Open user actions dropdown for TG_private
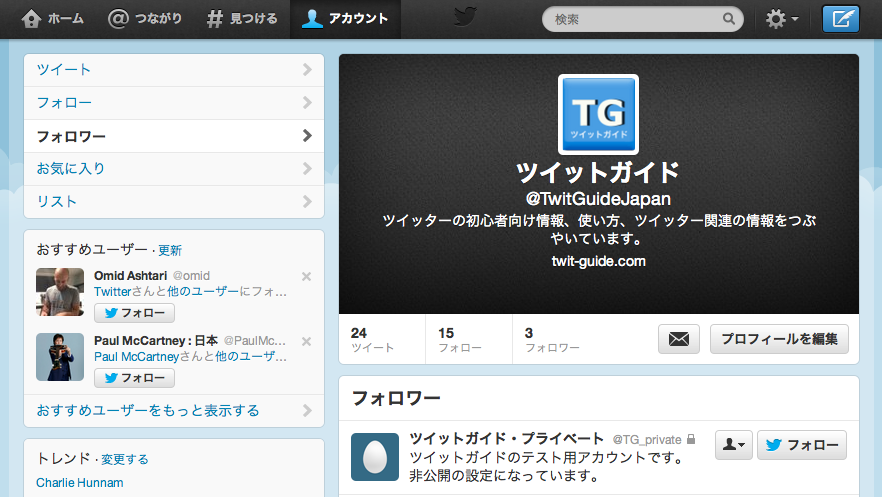This screenshot has width=882, height=497. (734, 445)
